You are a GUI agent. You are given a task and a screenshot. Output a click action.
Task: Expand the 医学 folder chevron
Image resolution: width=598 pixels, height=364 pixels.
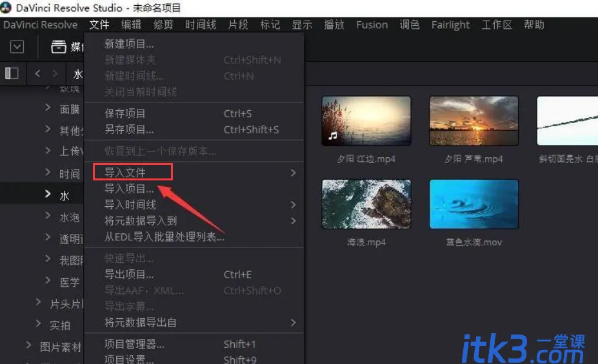48,281
